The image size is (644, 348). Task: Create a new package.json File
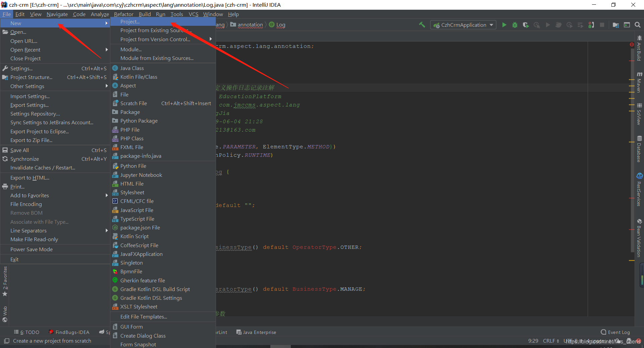tap(163, 228)
